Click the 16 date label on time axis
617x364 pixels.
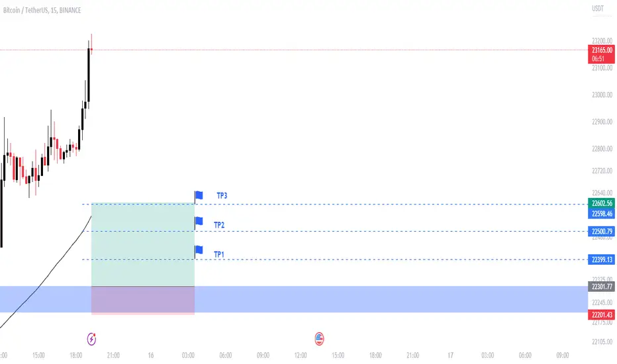[151, 355]
